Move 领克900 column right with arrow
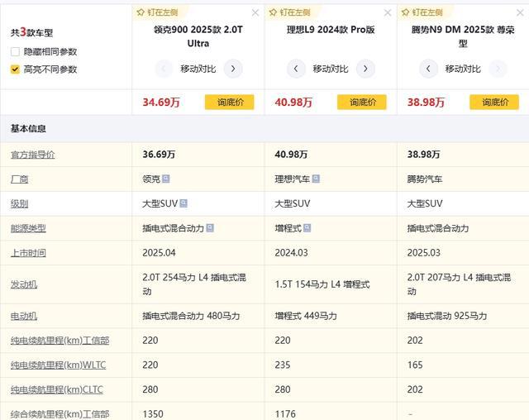 pos(233,69)
